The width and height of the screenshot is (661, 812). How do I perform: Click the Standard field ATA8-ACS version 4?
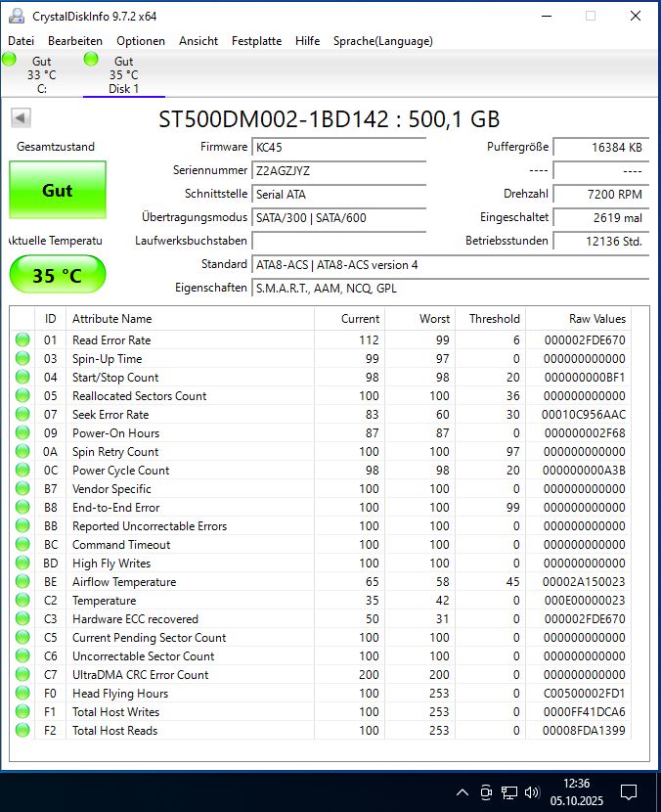coord(450,264)
